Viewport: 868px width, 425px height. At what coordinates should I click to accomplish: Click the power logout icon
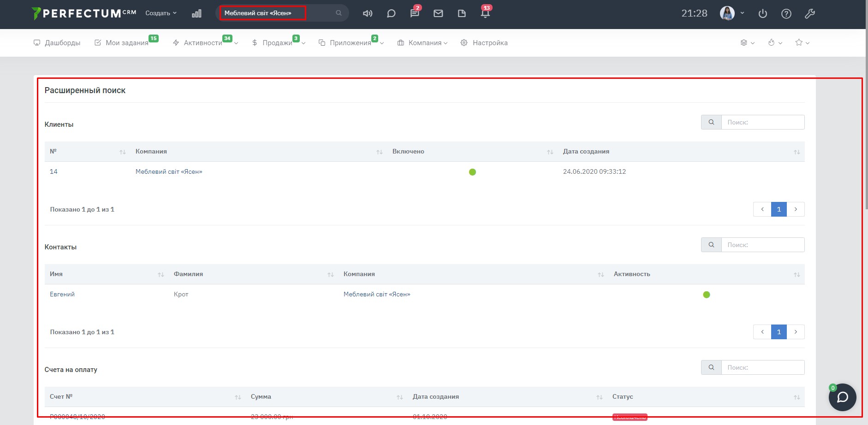(x=763, y=14)
